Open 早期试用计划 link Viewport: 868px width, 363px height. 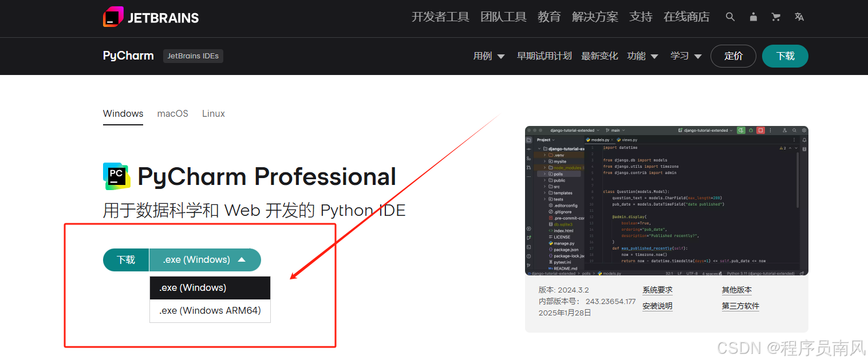point(544,56)
